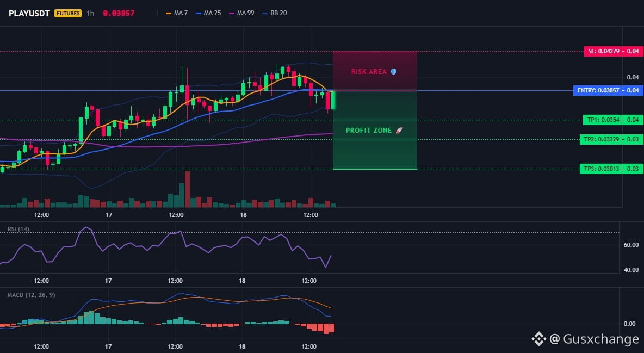Screen dimensions: 644x353
Task: Click the rocket icon beside PROFIT ZONE
Action: (399, 131)
